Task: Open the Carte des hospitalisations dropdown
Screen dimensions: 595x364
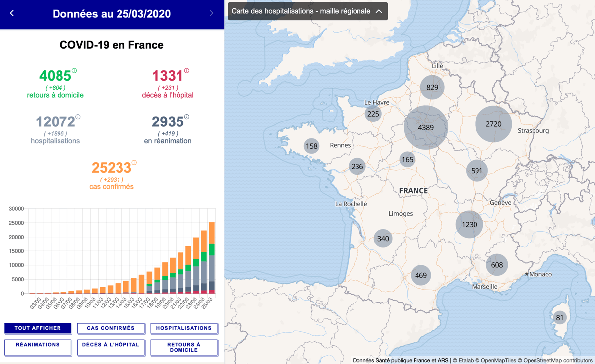Action: coord(301,11)
